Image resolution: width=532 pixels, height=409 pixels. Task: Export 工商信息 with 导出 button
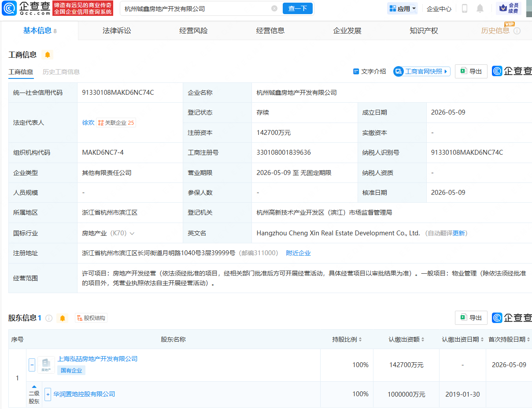pyautogui.click(x=471, y=71)
